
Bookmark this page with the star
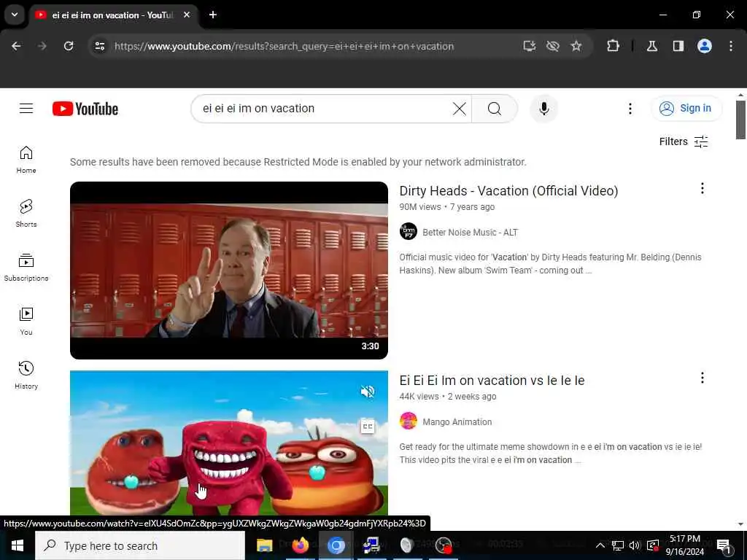pos(576,46)
